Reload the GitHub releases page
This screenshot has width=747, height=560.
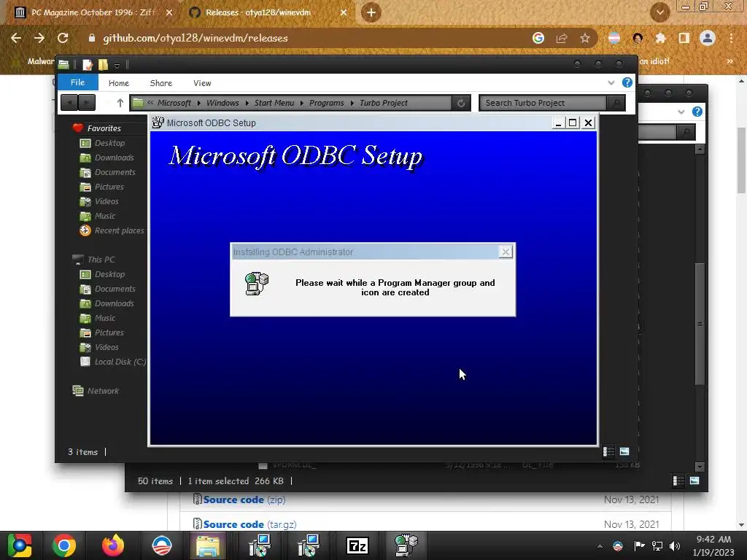pyautogui.click(x=63, y=38)
